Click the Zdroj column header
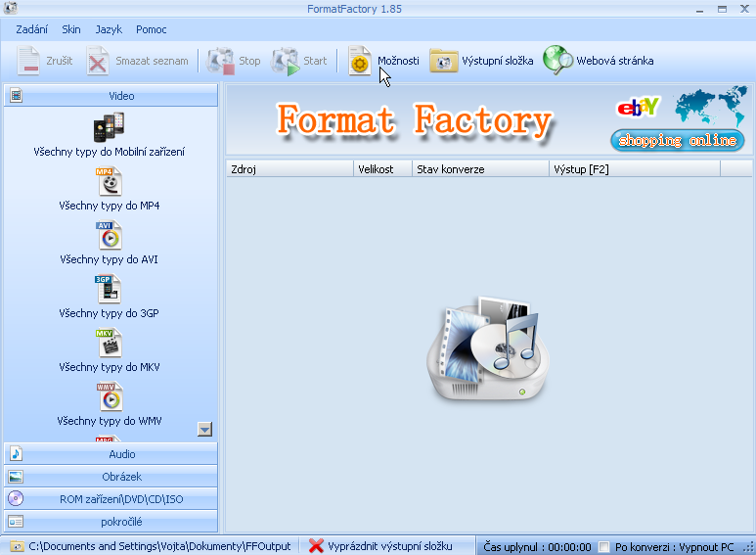Screen dimensions: 756x555 [x=289, y=169]
